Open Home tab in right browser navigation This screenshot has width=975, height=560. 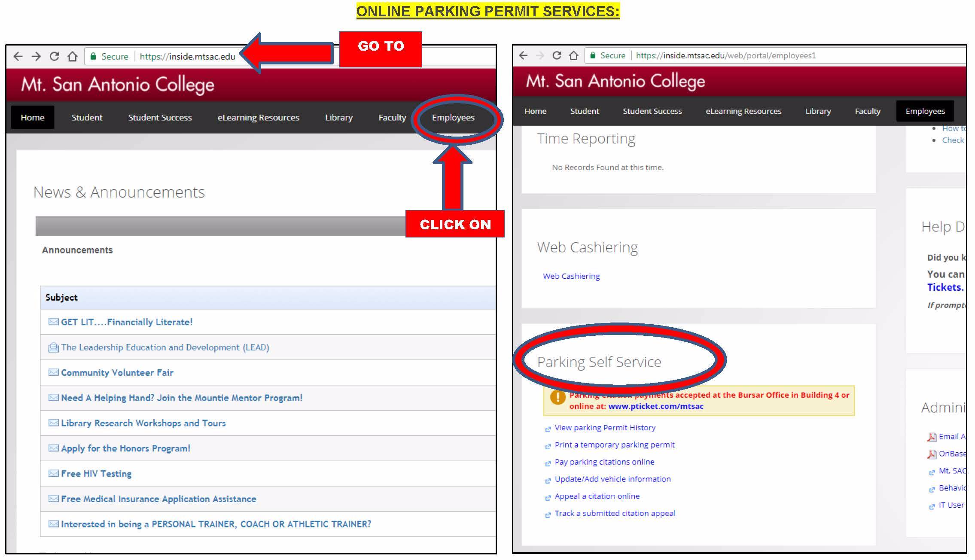point(535,111)
